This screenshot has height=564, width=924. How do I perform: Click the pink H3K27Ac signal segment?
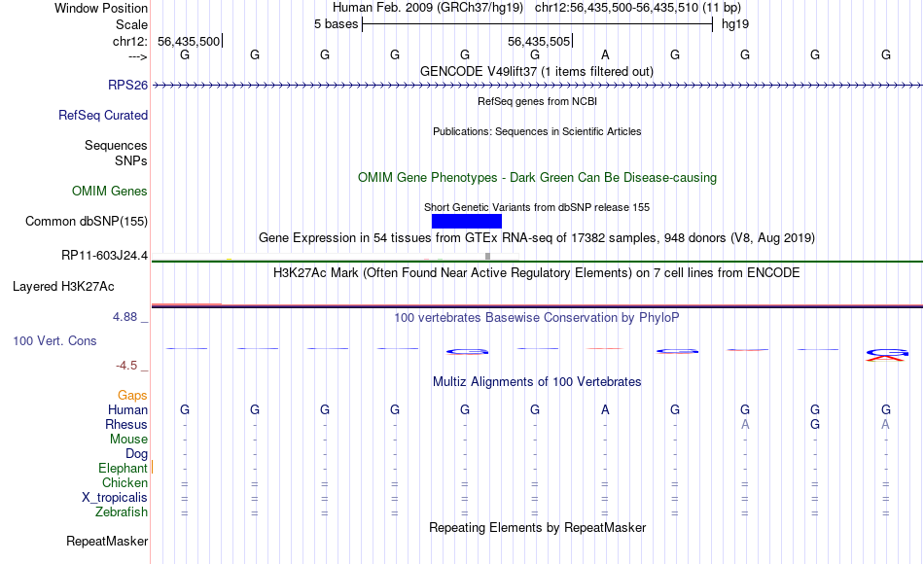[187, 304]
